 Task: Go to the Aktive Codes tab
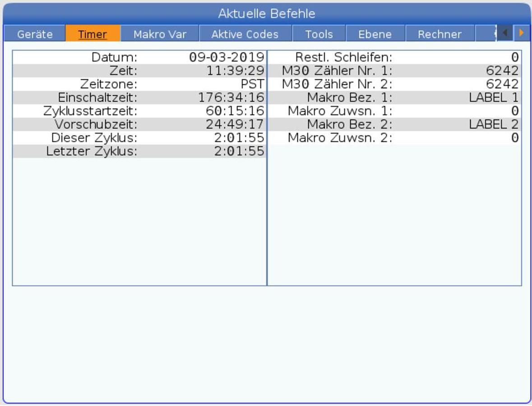coord(245,34)
